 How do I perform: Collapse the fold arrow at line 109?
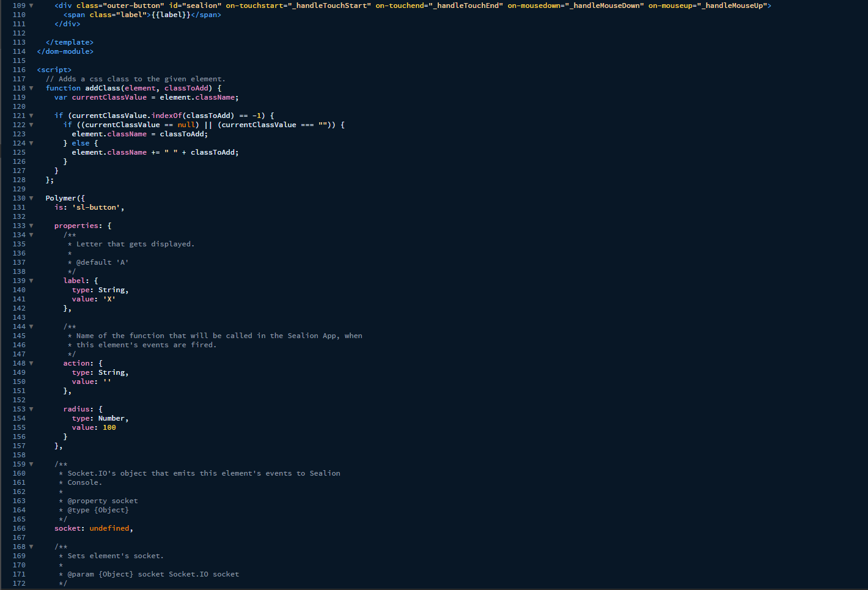point(31,6)
